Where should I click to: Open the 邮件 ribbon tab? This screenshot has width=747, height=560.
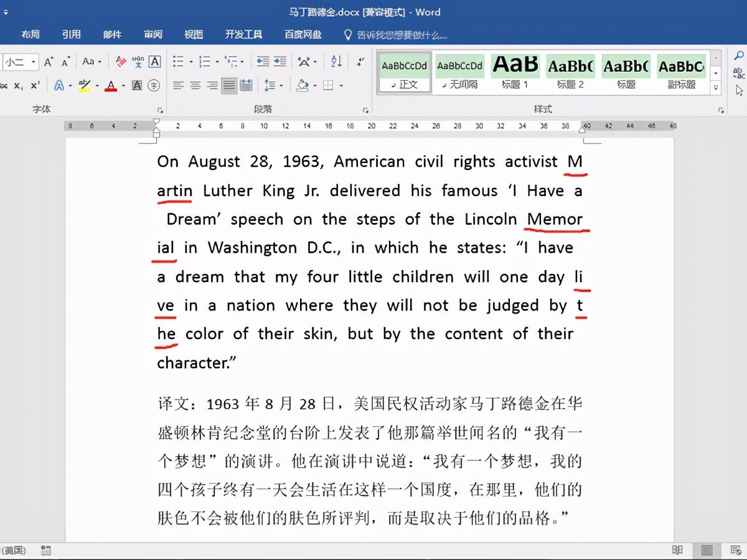(112, 34)
